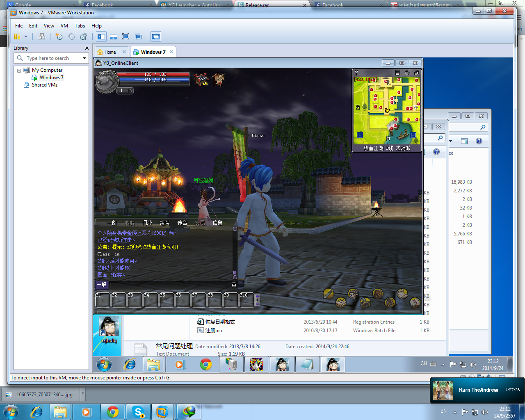
Task: Close the Windows 7 tab
Action: (171, 52)
